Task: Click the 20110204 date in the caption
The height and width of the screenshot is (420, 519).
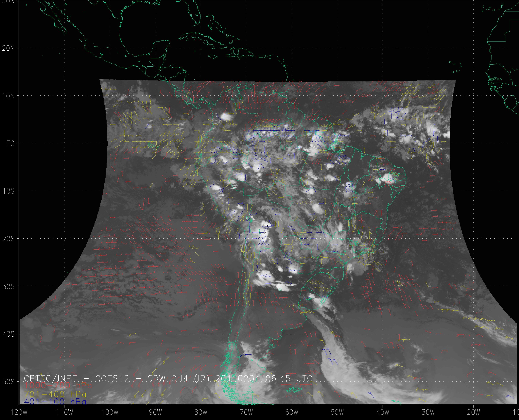Action: pyautogui.click(x=238, y=378)
